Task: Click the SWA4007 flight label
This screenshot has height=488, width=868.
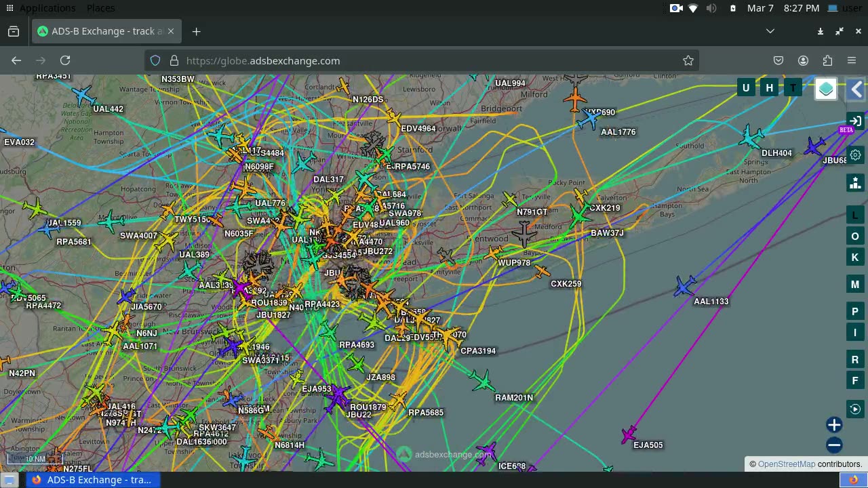Action: tap(138, 235)
